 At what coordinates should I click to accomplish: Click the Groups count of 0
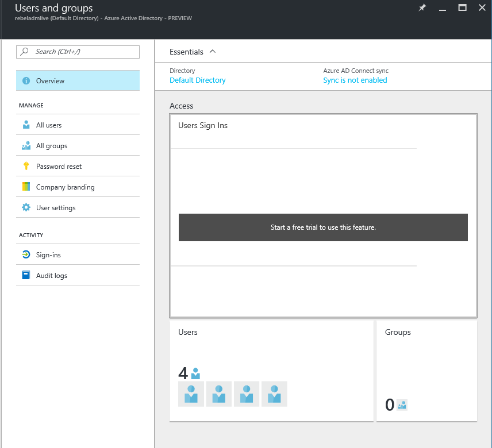click(x=390, y=405)
